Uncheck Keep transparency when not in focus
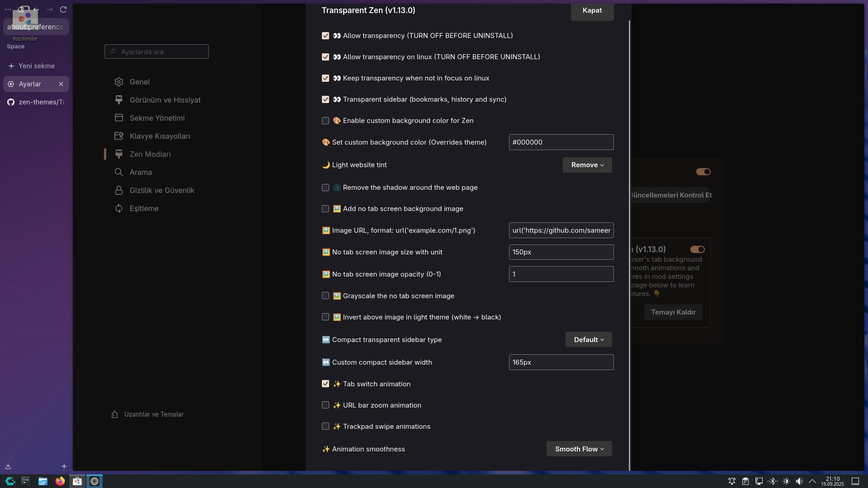The image size is (868, 488). 325,78
